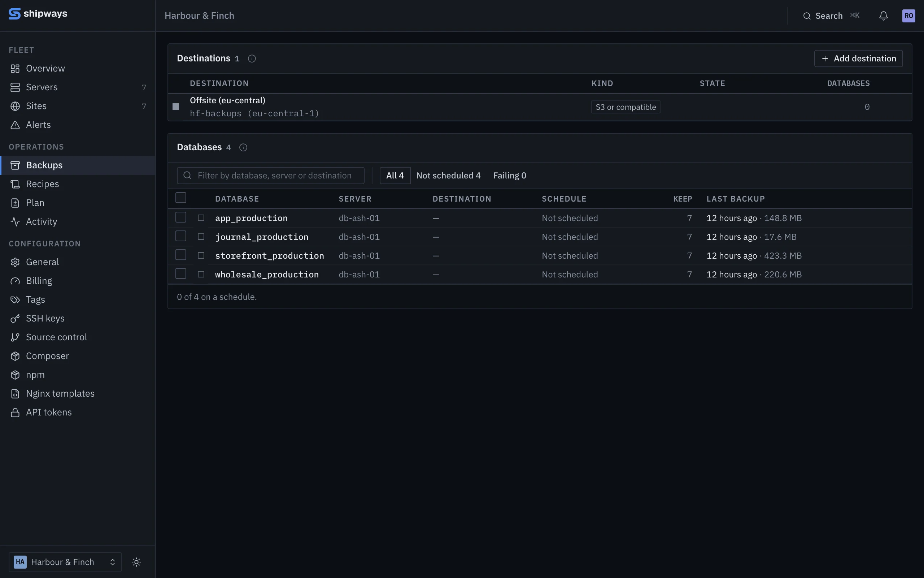Click the S3 or compatible badge

626,107
